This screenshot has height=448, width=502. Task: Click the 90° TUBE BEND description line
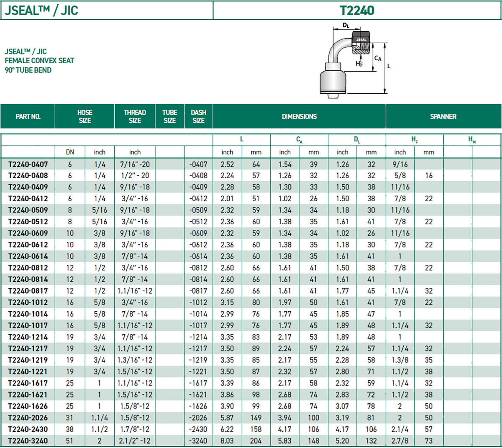pos(28,70)
